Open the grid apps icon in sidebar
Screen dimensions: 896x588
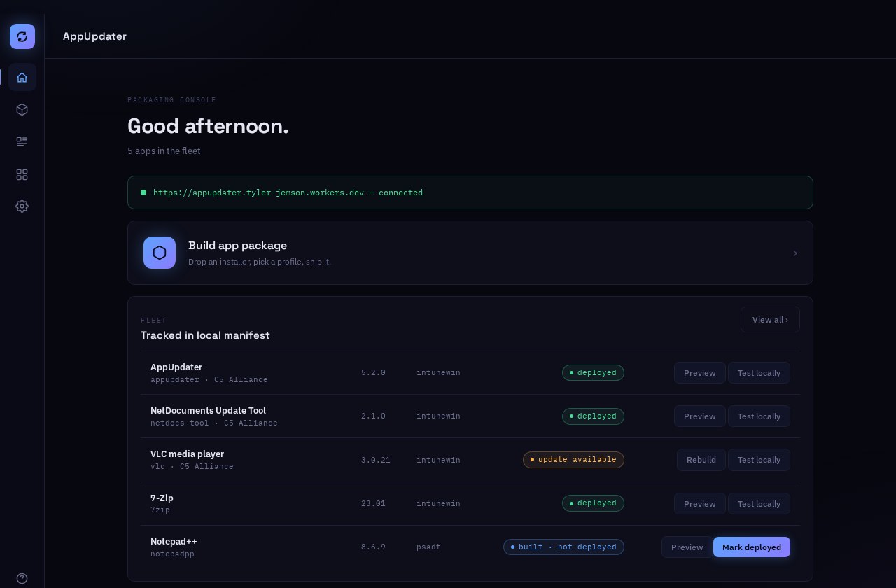22,174
